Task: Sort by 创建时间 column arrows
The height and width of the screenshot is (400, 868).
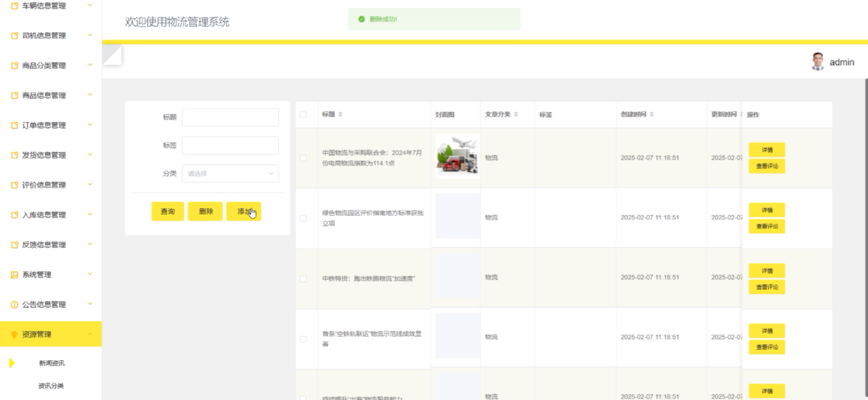Action: (652, 114)
